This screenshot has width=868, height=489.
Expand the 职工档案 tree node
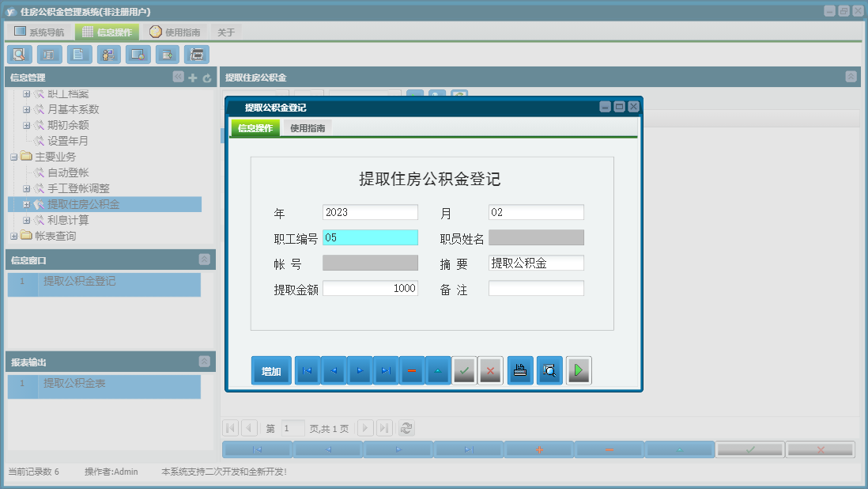coord(25,93)
